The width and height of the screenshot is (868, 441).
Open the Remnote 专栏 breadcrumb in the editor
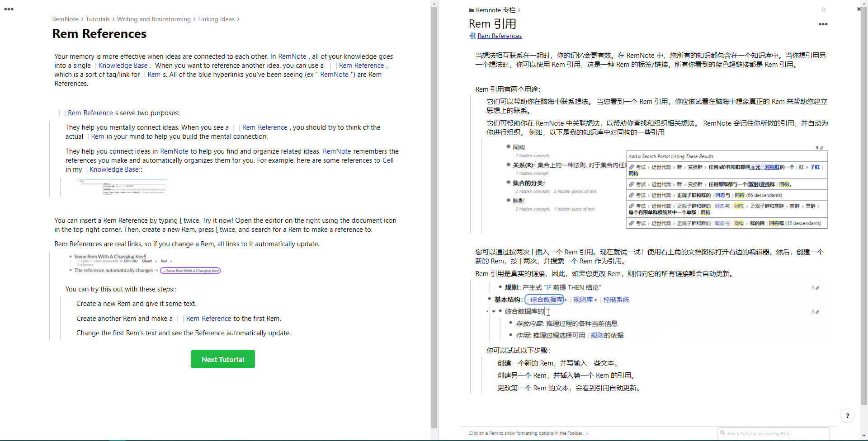point(495,10)
